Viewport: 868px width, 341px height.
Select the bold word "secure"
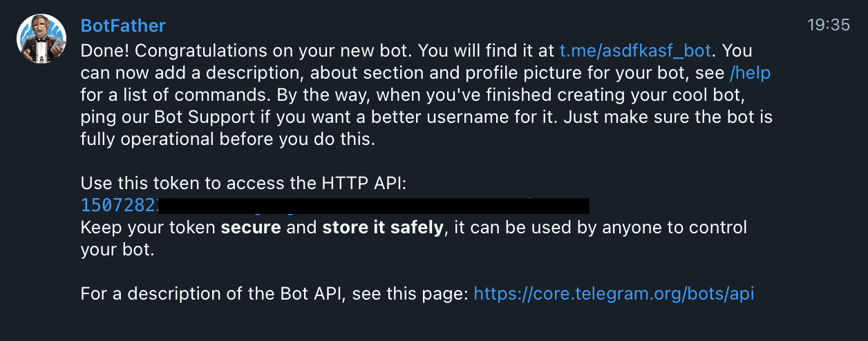[x=251, y=227]
